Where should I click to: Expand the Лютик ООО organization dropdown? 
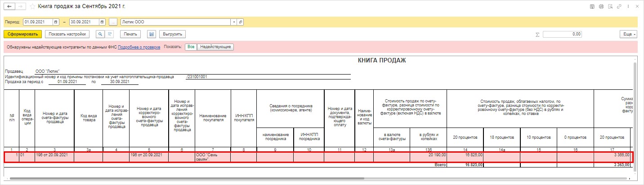(x=234, y=22)
